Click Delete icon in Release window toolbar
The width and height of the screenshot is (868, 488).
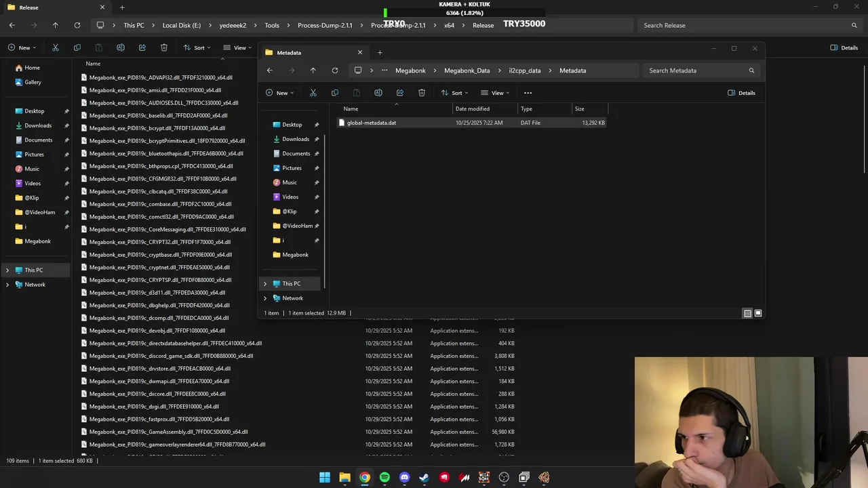coord(163,47)
